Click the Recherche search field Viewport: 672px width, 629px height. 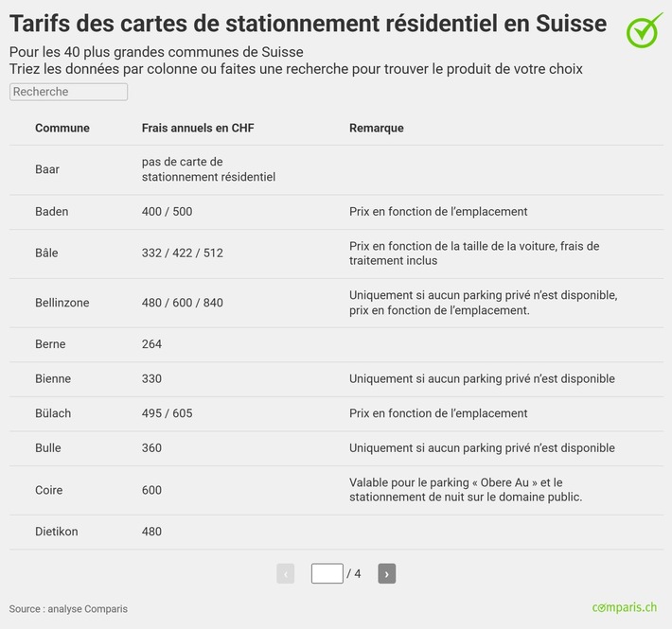click(68, 92)
